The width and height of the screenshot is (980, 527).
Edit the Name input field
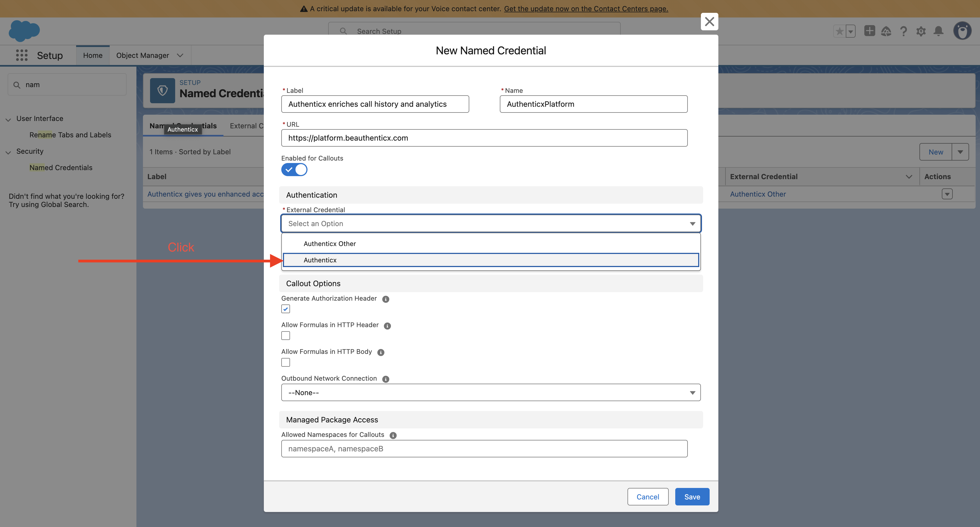pyautogui.click(x=593, y=104)
